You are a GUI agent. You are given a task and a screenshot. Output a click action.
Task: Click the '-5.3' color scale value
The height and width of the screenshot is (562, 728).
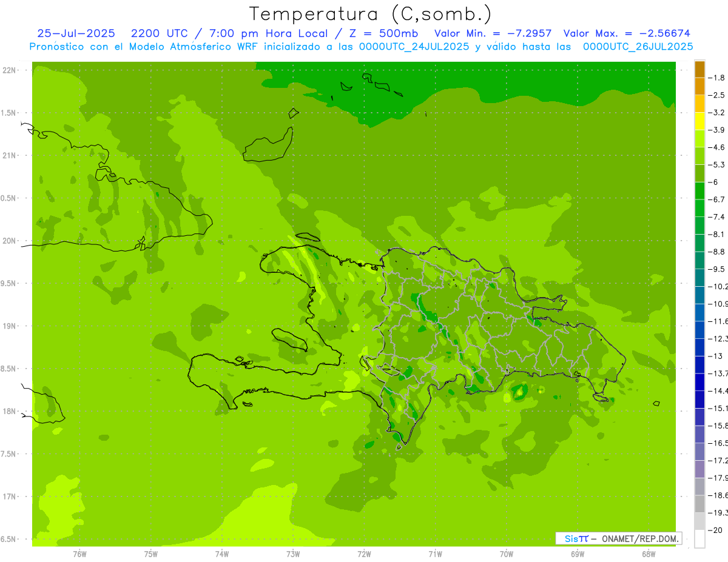(716, 164)
